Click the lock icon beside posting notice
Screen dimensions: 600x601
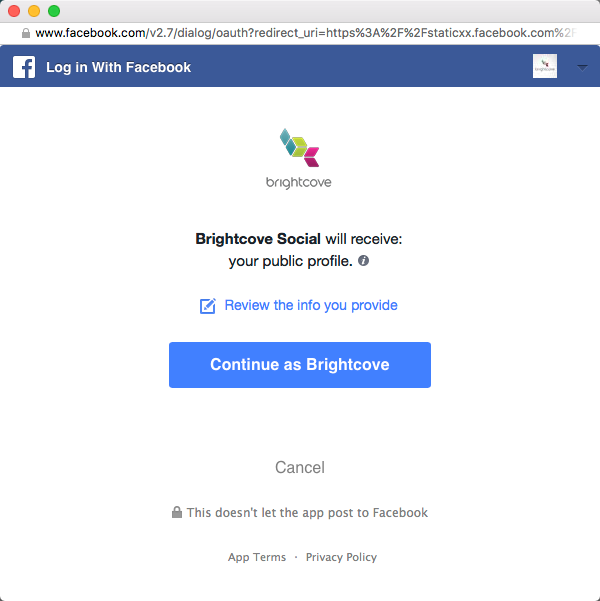(177, 512)
